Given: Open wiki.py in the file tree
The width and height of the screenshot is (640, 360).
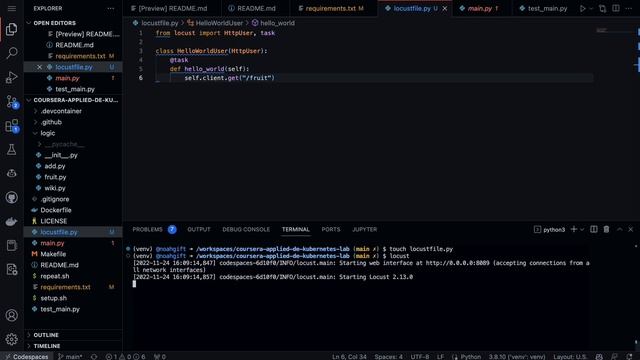Looking at the screenshot, I should [x=55, y=188].
